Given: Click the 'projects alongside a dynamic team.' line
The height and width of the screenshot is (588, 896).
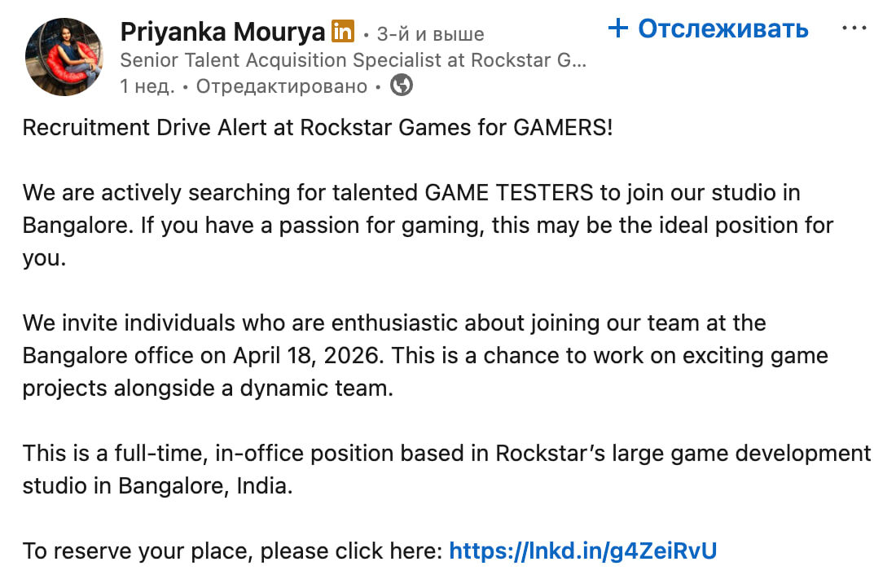Looking at the screenshot, I should [x=208, y=388].
